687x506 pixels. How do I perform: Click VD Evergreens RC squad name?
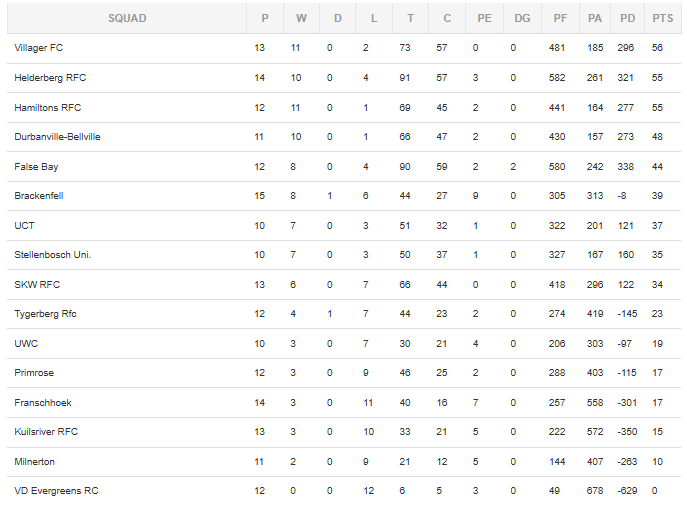[56, 491]
